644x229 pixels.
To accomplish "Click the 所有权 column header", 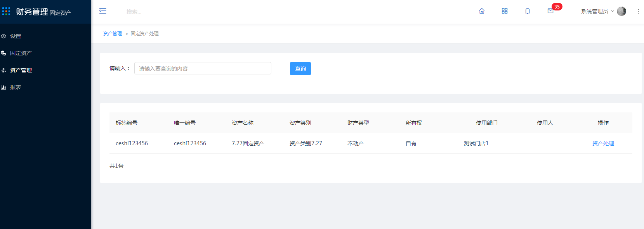I will (x=414, y=123).
